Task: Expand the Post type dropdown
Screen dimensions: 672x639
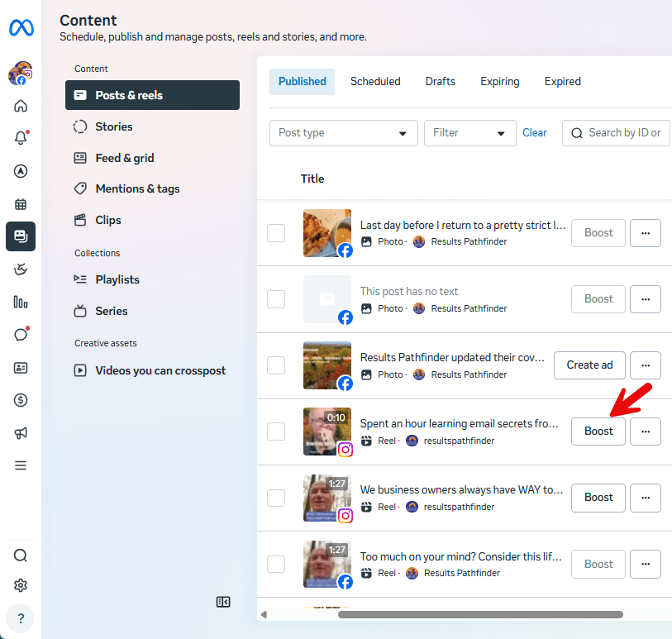Action: tap(344, 133)
